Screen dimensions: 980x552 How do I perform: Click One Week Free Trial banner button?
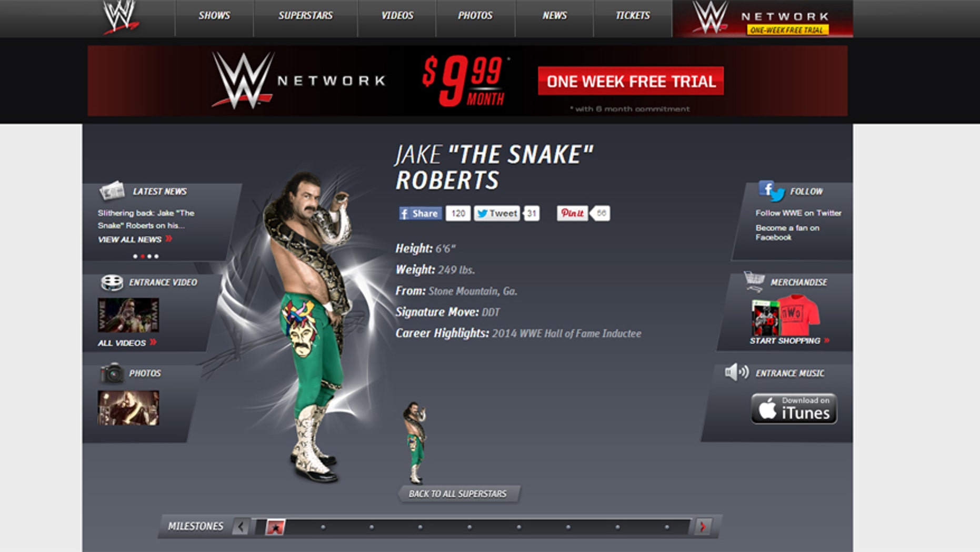pos(631,81)
